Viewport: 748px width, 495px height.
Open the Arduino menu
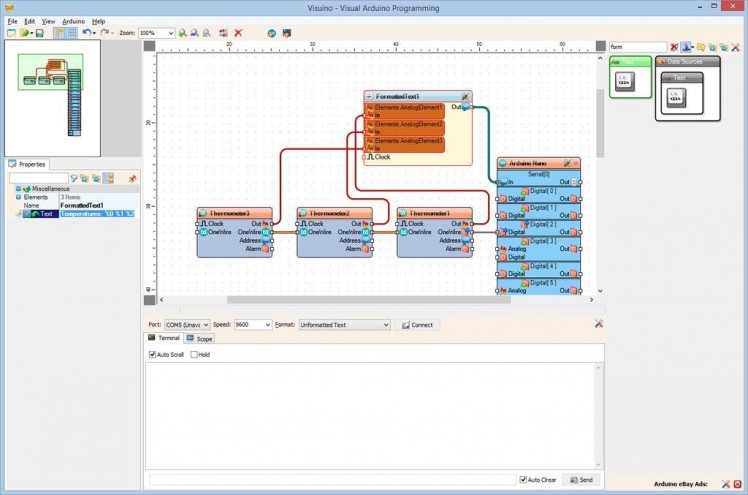pyautogui.click(x=73, y=21)
